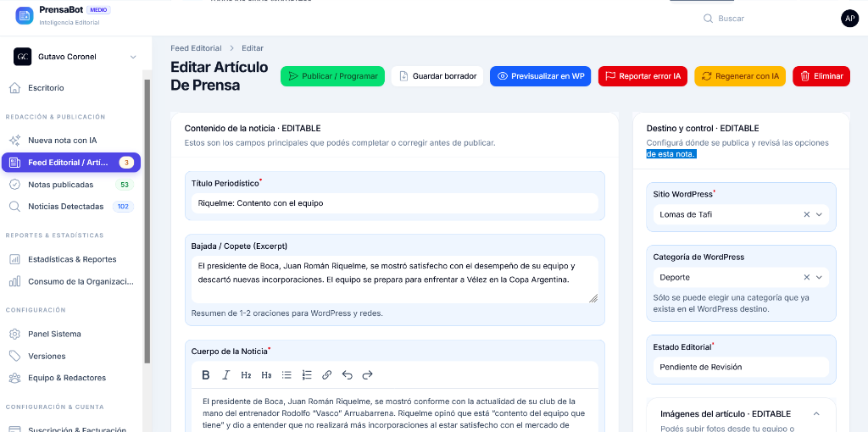The image size is (868, 432).
Task: Click the sidebar vertical scrollbar
Action: click(x=147, y=221)
